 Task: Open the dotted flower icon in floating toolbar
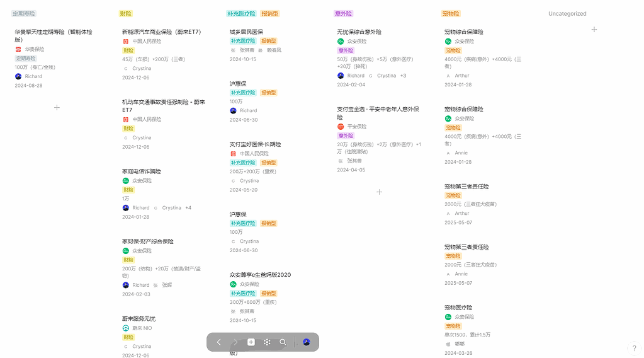[267, 342]
